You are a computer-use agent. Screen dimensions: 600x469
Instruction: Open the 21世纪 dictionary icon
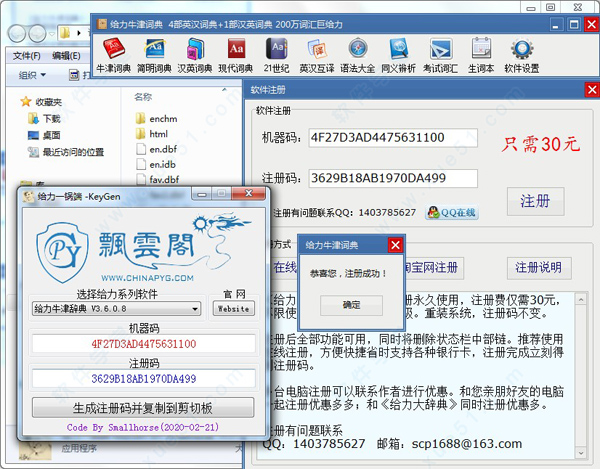(275, 52)
